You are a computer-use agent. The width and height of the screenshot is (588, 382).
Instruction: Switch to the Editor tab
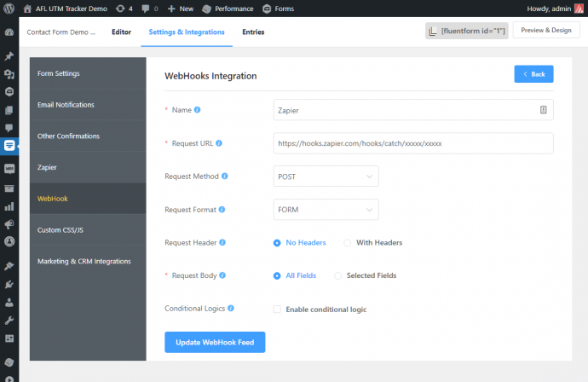[121, 32]
